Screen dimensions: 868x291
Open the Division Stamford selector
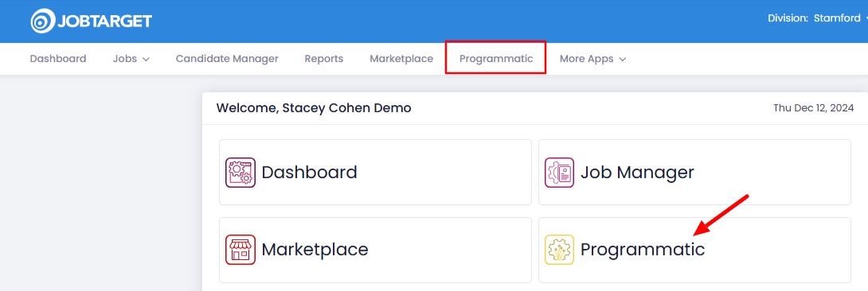(818, 18)
